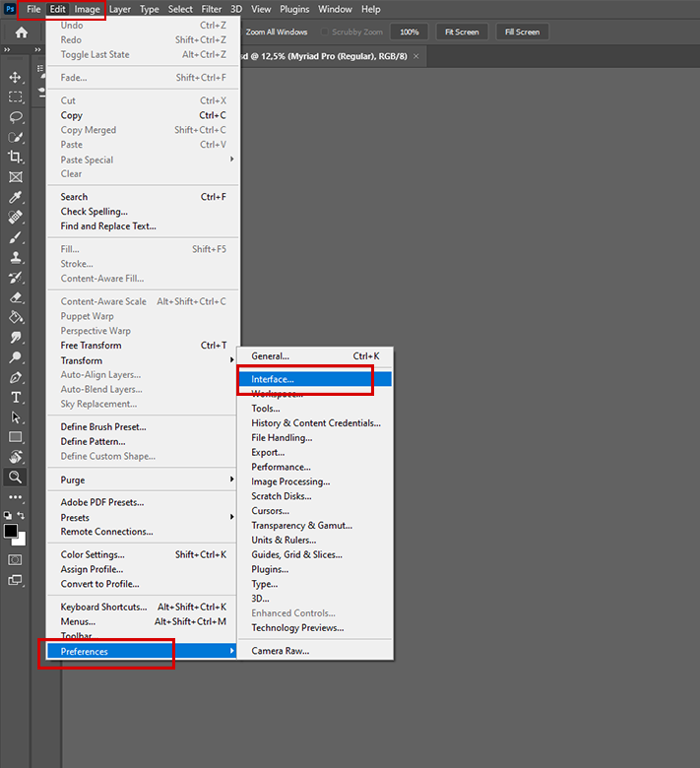Screen dimensions: 700x768
Task: Toggle Quick Mask mode icon
Action: click(15, 560)
